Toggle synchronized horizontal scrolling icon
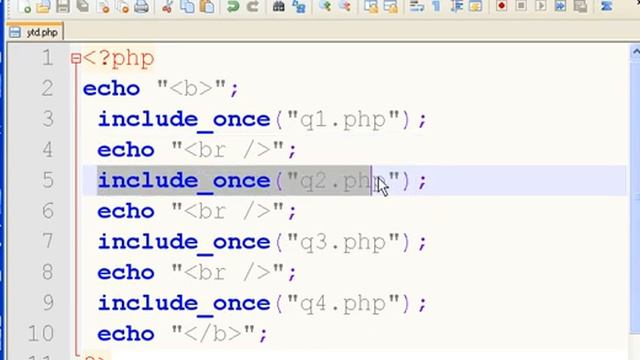This screenshot has width=640, height=360. pos(391,6)
